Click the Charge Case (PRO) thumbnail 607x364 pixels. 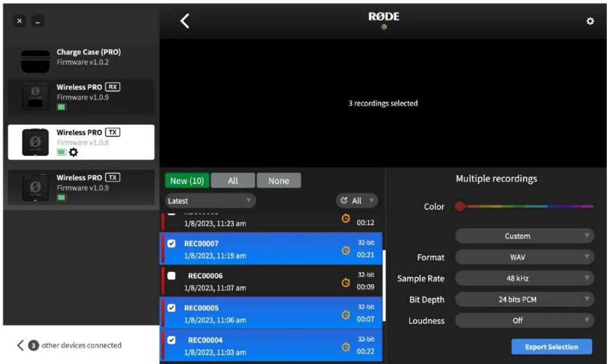[x=35, y=61]
